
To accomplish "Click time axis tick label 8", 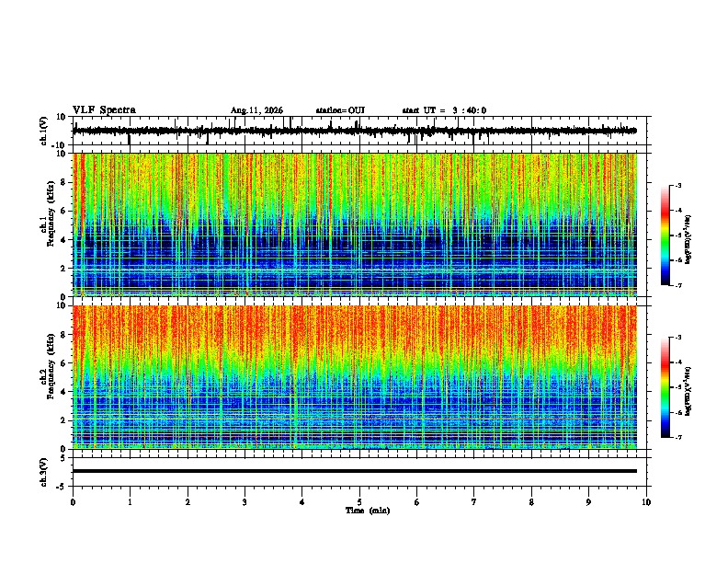I will (x=531, y=502).
